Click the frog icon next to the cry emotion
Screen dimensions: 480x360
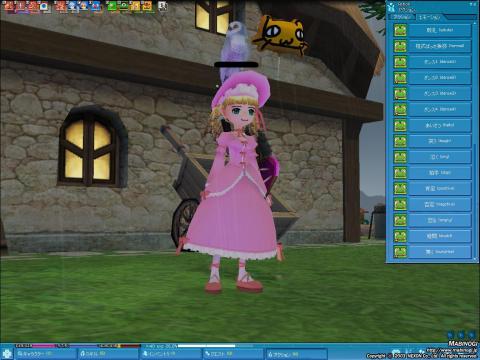point(400,157)
